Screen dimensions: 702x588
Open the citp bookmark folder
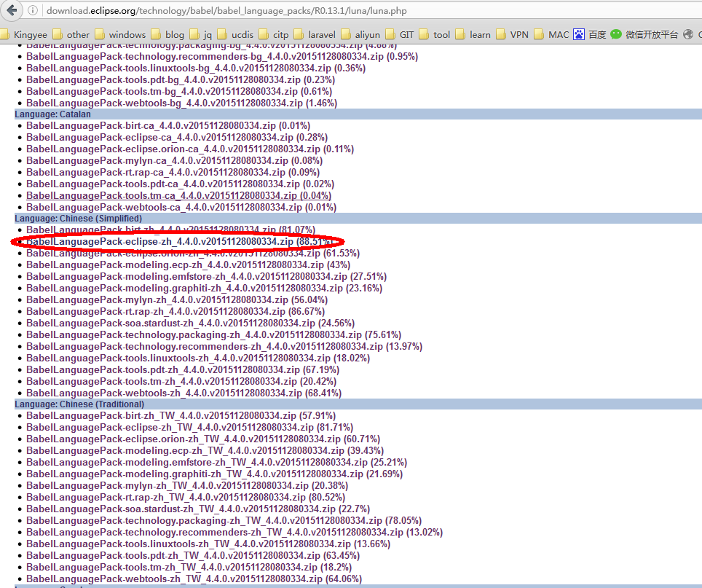(274, 34)
